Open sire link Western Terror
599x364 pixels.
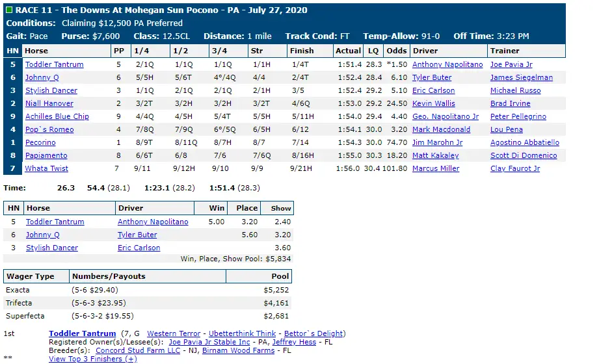[x=174, y=333]
